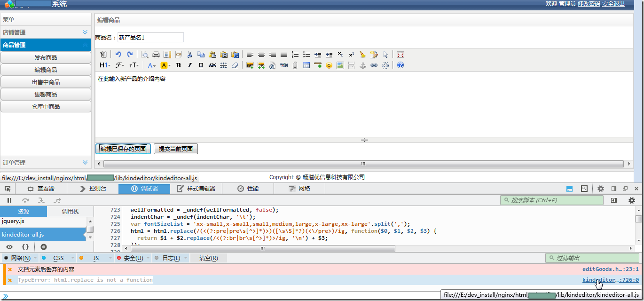The width and height of the screenshot is (644, 301).
Task: Insert a numbered list
Action: tap(295, 55)
